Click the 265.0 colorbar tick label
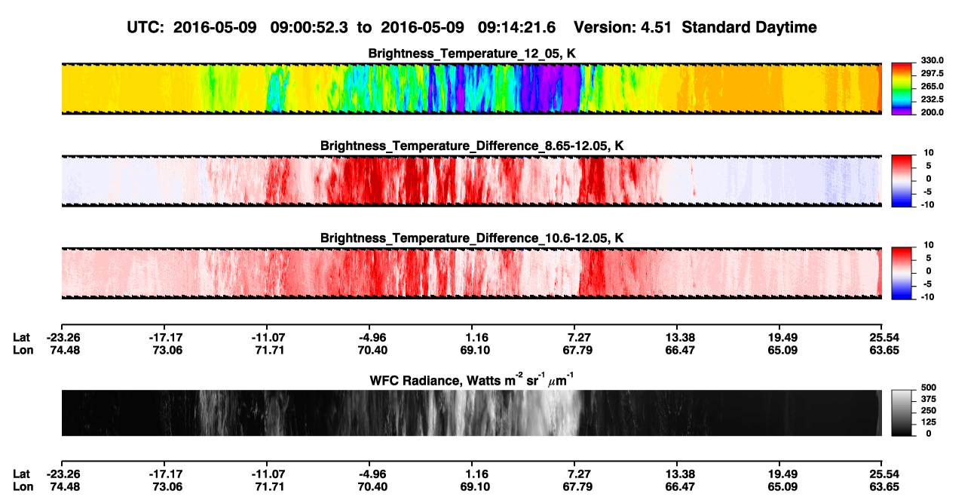980x503 pixels. (x=933, y=87)
